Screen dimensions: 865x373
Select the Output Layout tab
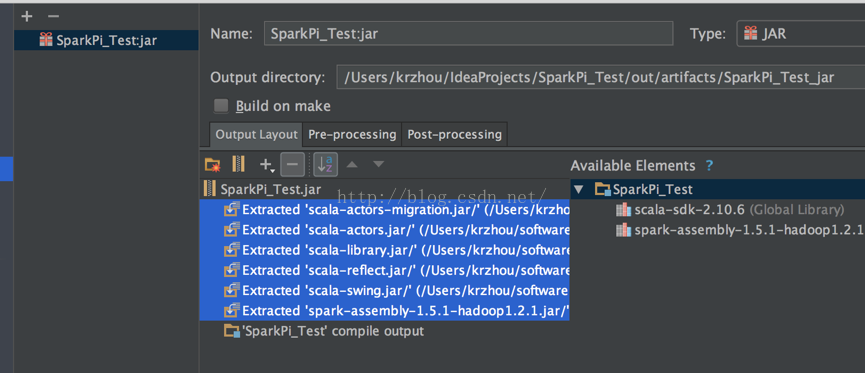[x=257, y=135]
